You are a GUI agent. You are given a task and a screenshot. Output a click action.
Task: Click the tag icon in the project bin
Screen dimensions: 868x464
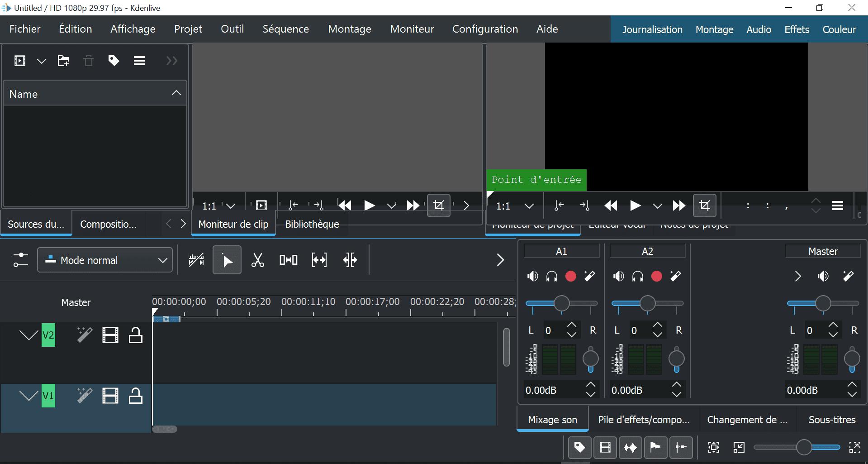coord(114,60)
